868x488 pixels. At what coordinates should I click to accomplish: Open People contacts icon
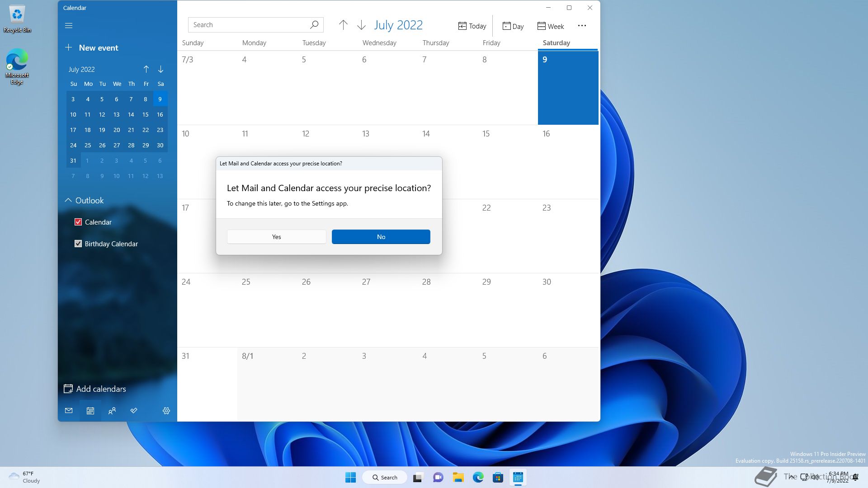112,411
